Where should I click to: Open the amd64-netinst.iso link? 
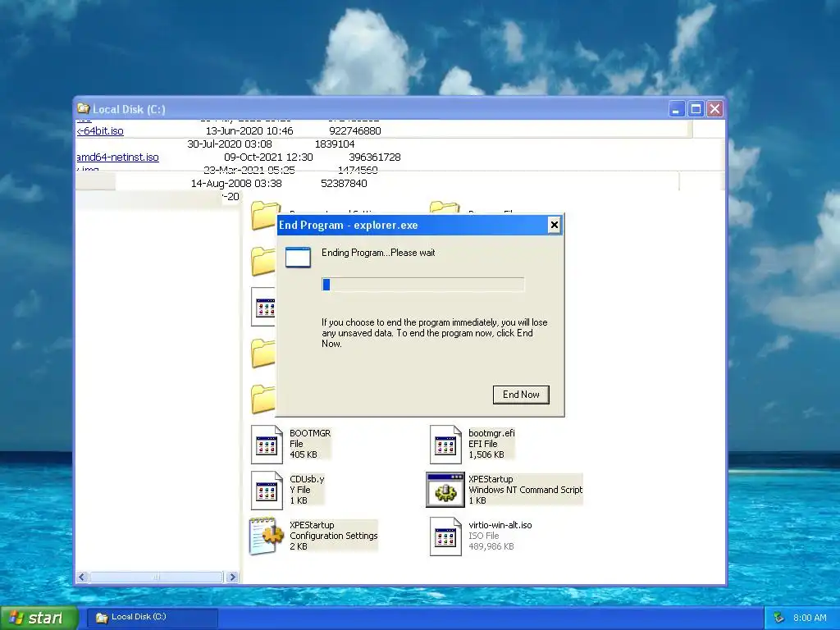click(118, 157)
